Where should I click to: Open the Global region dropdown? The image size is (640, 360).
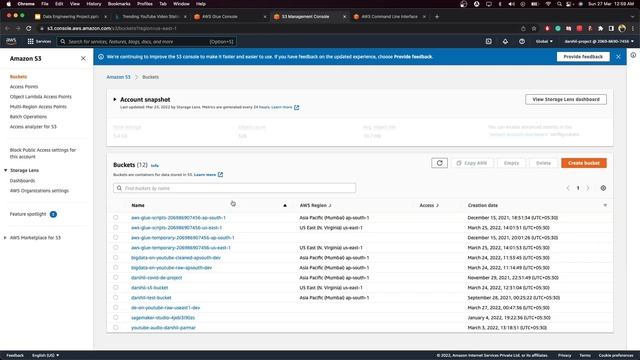click(x=544, y=41)
